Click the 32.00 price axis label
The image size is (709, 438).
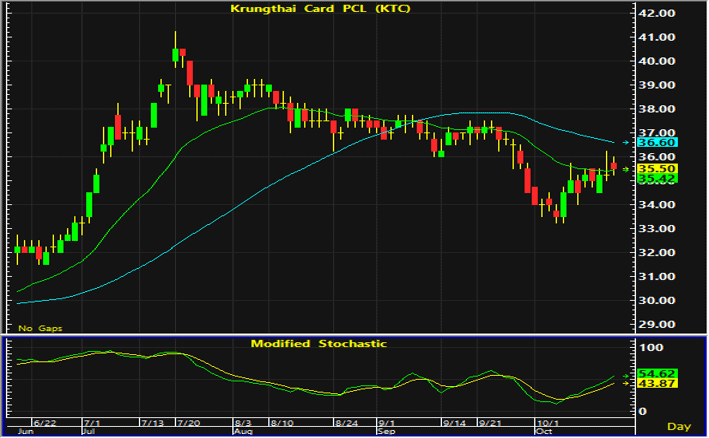657,252
